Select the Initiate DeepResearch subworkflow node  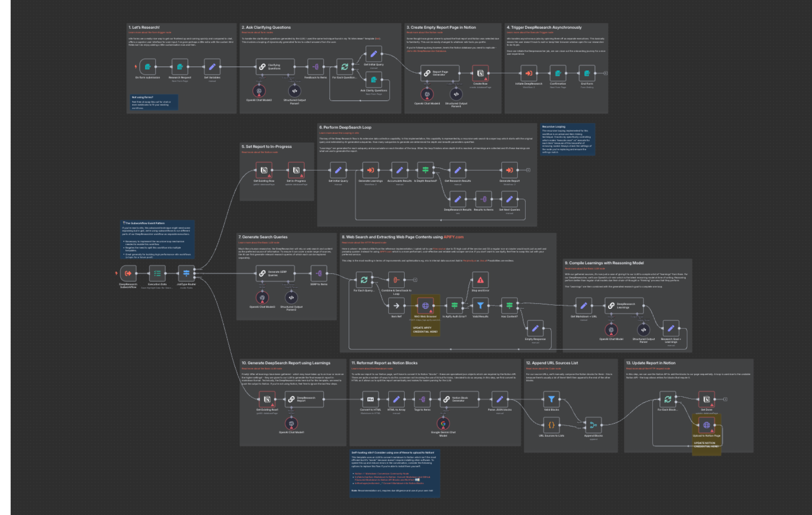pyautogui.click(x=529, y=73)
